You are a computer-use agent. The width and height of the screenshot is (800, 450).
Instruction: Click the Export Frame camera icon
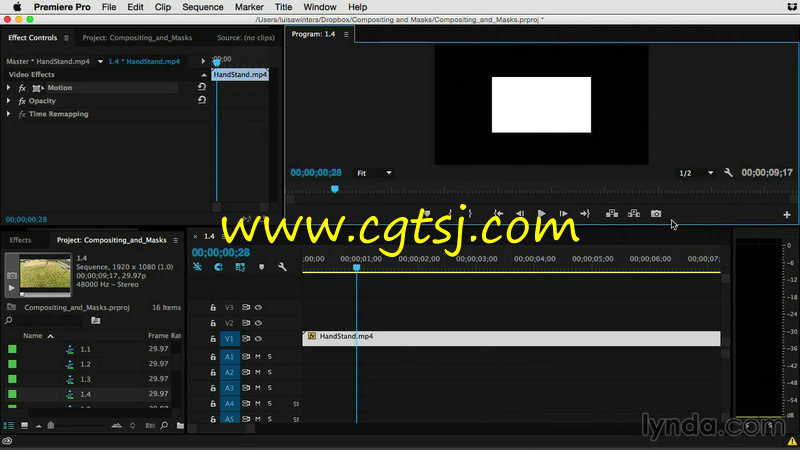click(656, 213)
